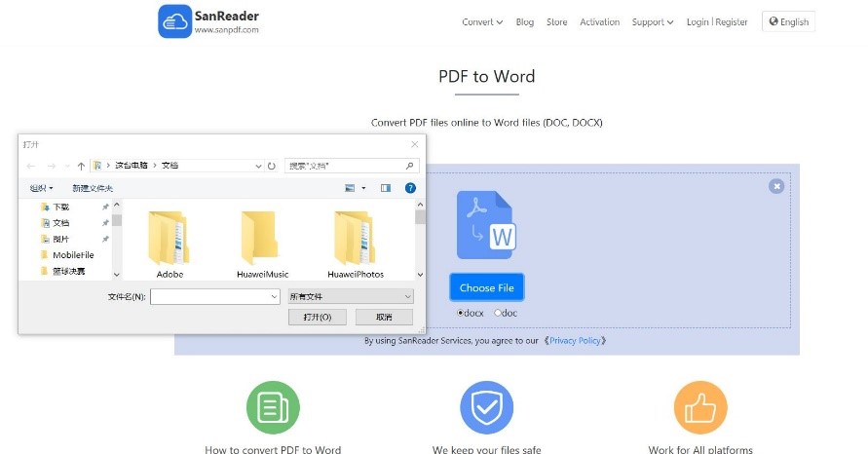The width and height of the screenshot is (868, 454).
Task: Click the file list scrollbar down arrow
Action: [x=420, y=274]
